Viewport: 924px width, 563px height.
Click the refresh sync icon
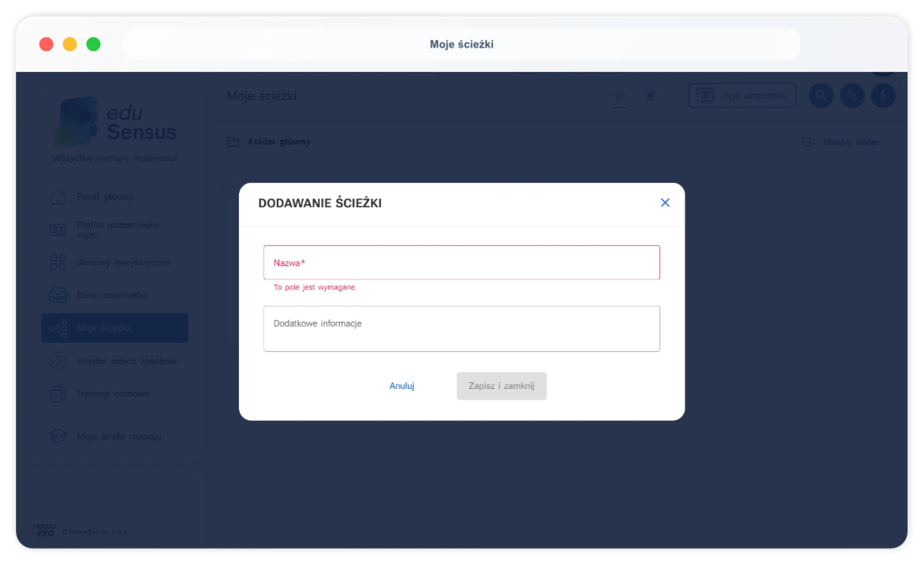click(x=852, y=96)
